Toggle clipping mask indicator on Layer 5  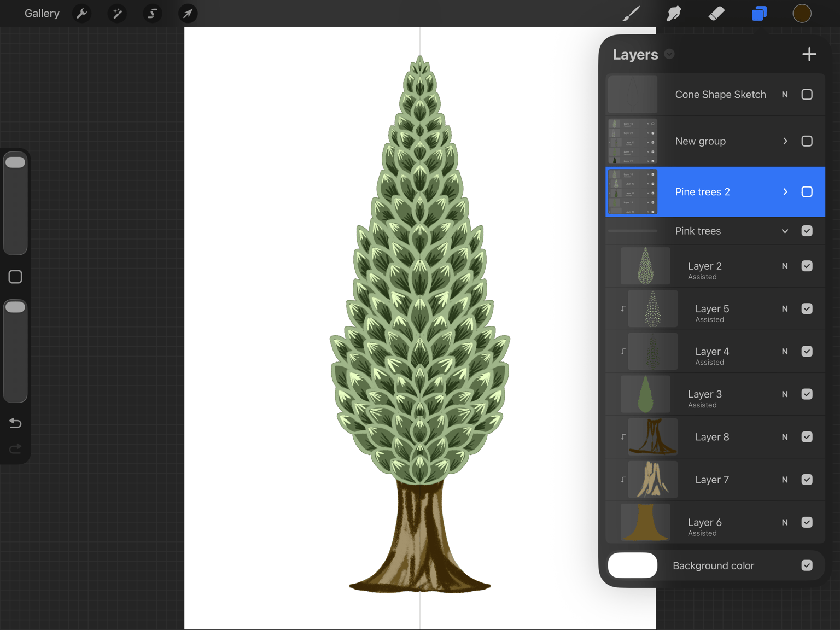coord(623,308)
